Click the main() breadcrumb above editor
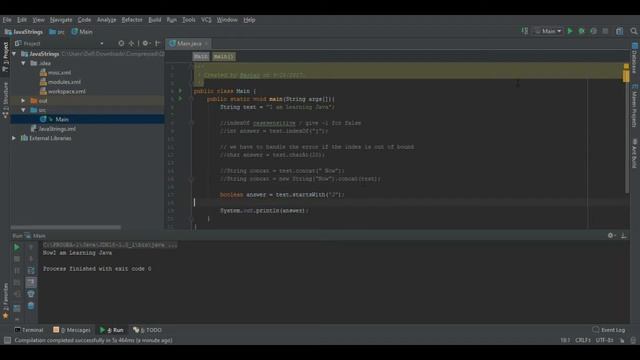640x360 pixels. 224,56
